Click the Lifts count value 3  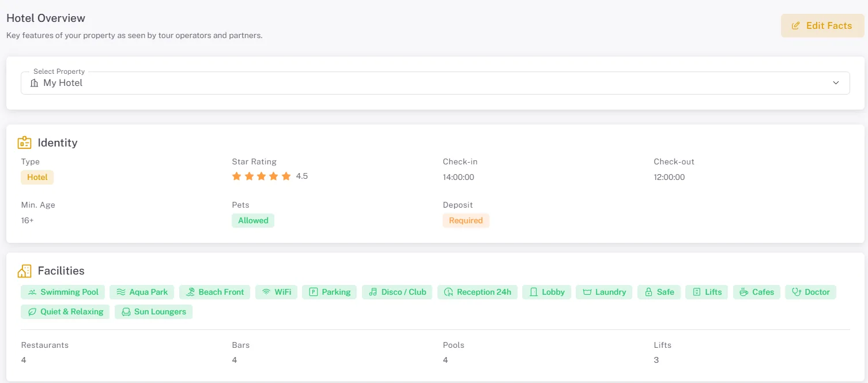(x=656, y=360)
